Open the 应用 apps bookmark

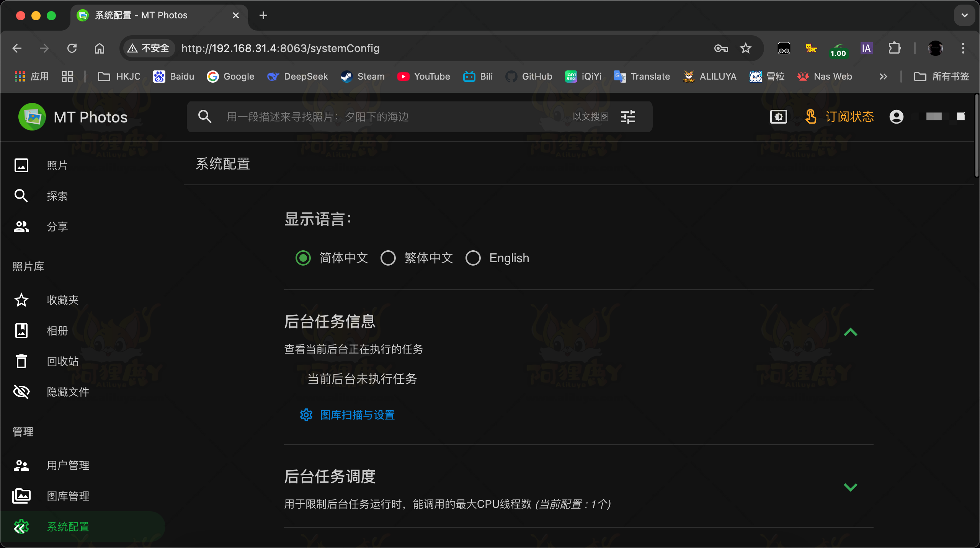(32, 77)
